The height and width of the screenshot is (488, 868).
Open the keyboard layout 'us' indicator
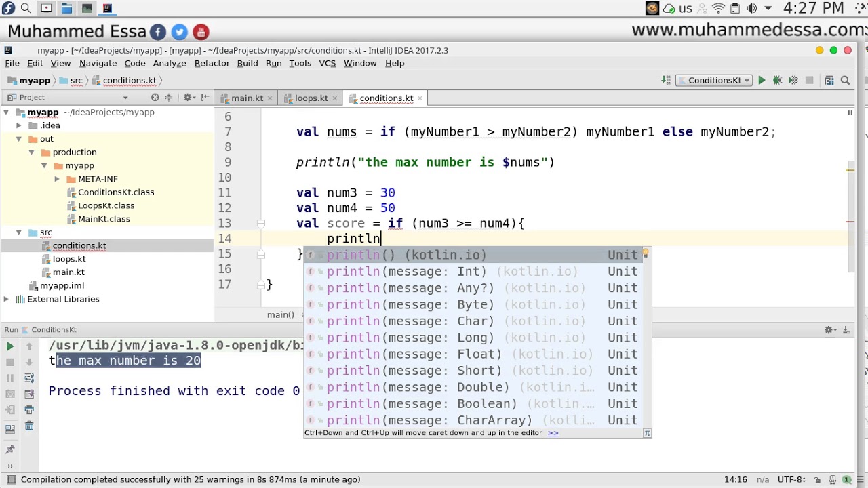tap(686, 8)
